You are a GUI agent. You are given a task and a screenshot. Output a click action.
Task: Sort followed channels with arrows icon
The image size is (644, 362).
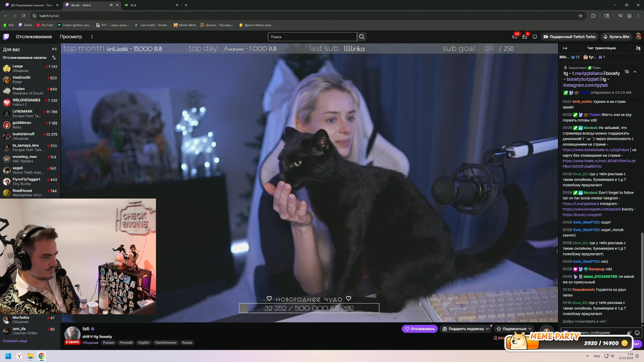54,58
